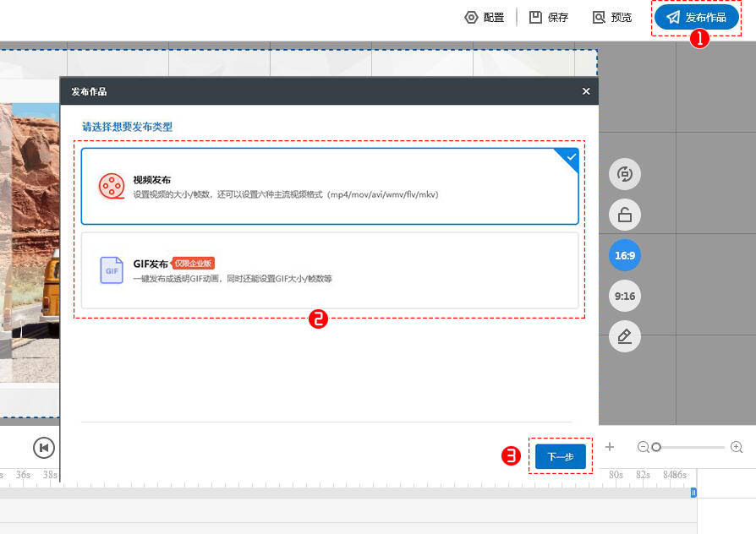Click the 仅限企业版 badge

(x=193, y=263)
